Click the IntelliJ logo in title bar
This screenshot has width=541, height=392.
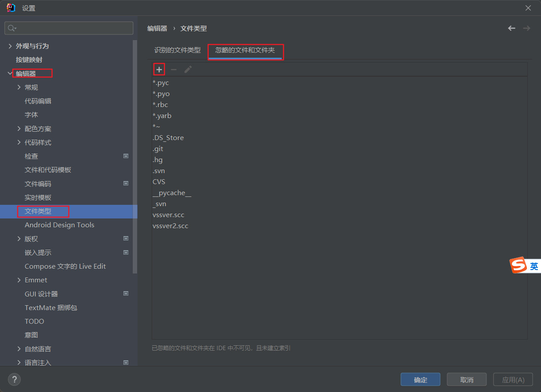11,7
